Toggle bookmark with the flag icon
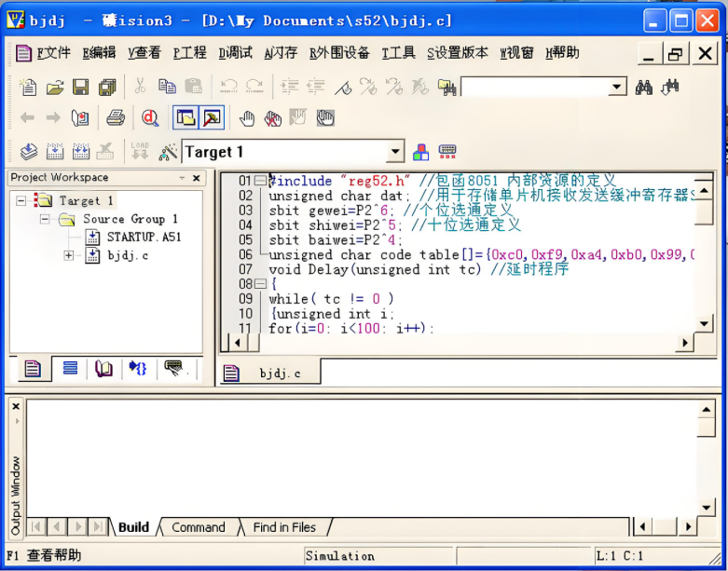The height and width of the screenshot is (571, 728). click(343, 87)
